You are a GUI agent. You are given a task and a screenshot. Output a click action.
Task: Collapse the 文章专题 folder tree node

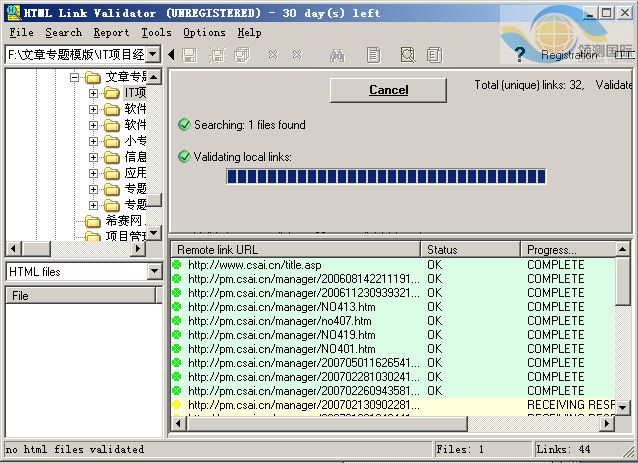(x=74, y=77)
